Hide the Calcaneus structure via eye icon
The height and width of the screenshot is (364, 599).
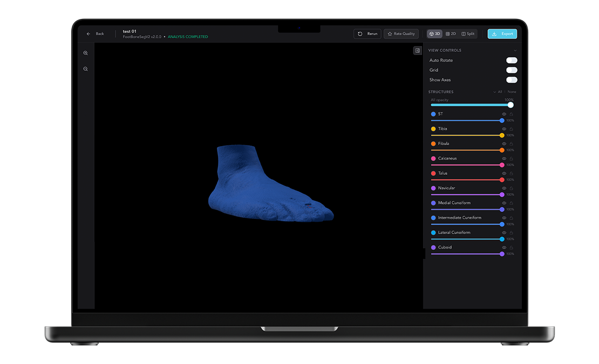[504, 159]
